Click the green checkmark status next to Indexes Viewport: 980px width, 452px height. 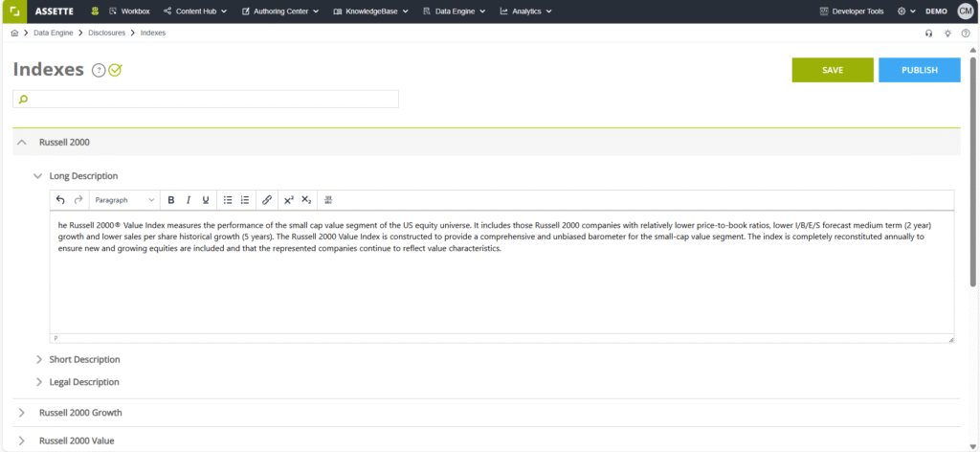pyautogui.click(x=116, y=70)
